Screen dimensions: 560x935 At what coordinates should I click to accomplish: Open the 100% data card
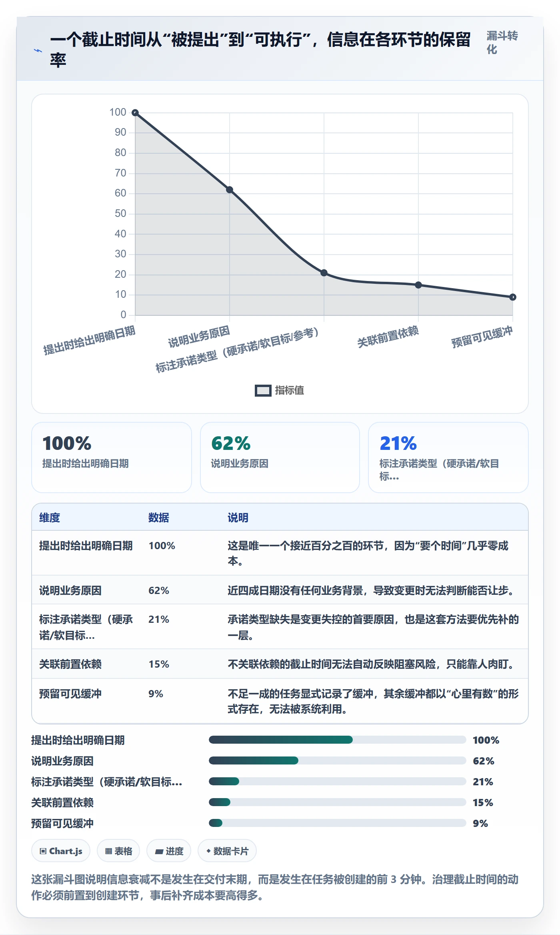[112, 457]
